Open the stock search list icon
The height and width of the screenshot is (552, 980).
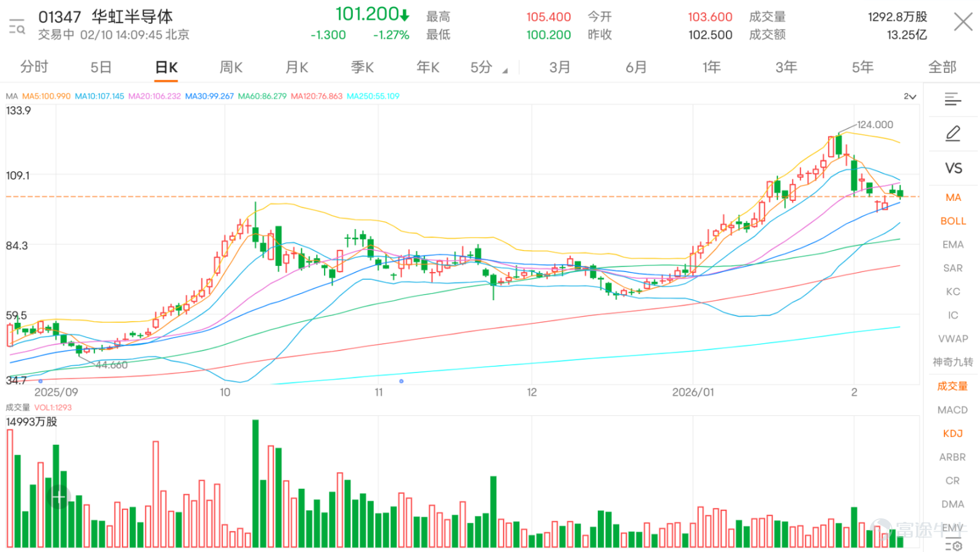tap(17, 26)
